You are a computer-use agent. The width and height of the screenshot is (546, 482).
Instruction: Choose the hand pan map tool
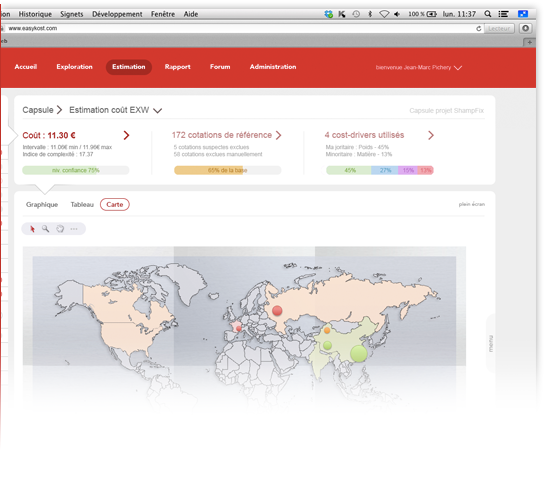pyautogui.click(x=60, y=228)
